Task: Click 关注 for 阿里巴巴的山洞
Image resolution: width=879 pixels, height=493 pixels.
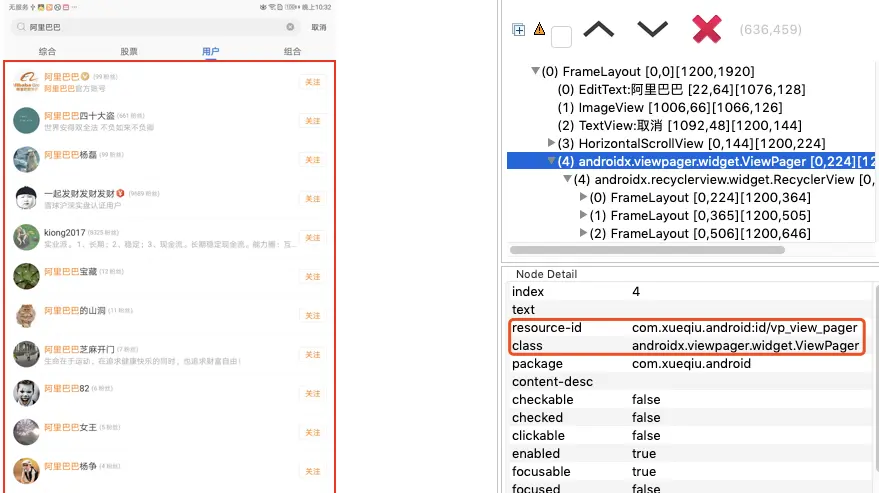Action: click(x=313, y=316)
